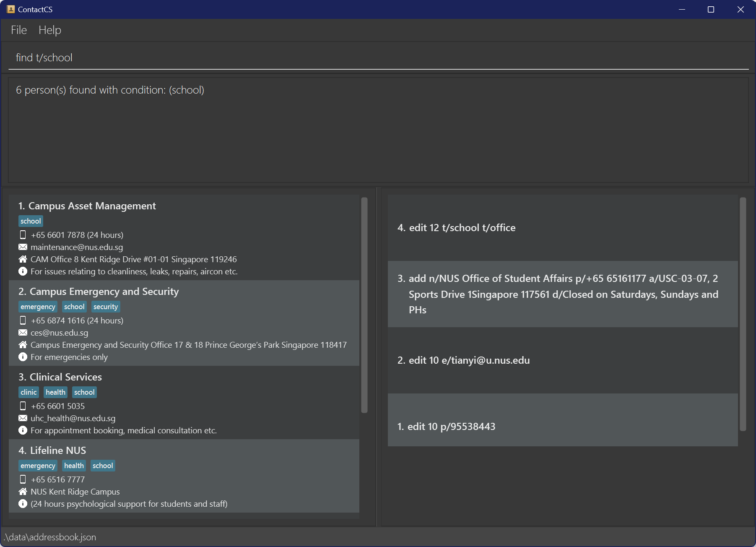Click the status bar path .\data\addressbook.json

coord(50,537)
